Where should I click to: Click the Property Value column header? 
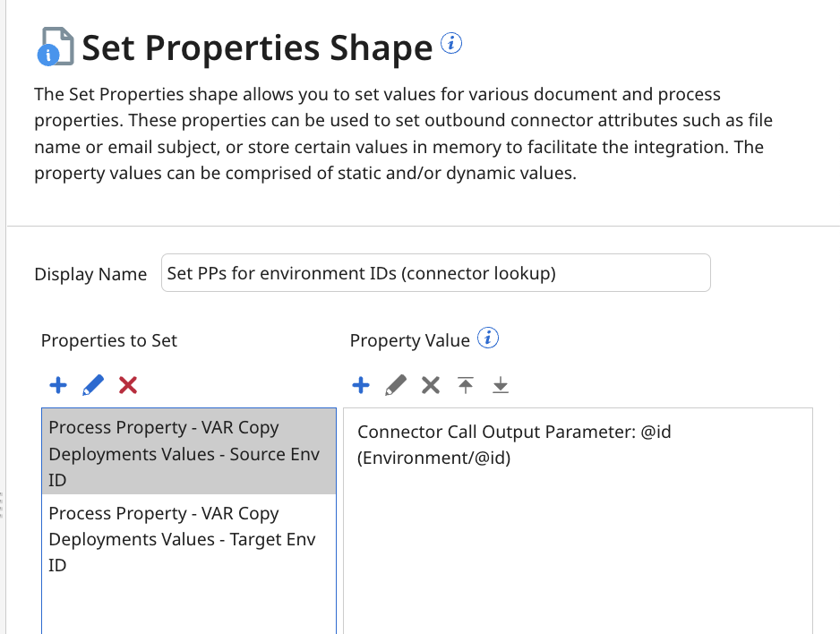point(407,340)
